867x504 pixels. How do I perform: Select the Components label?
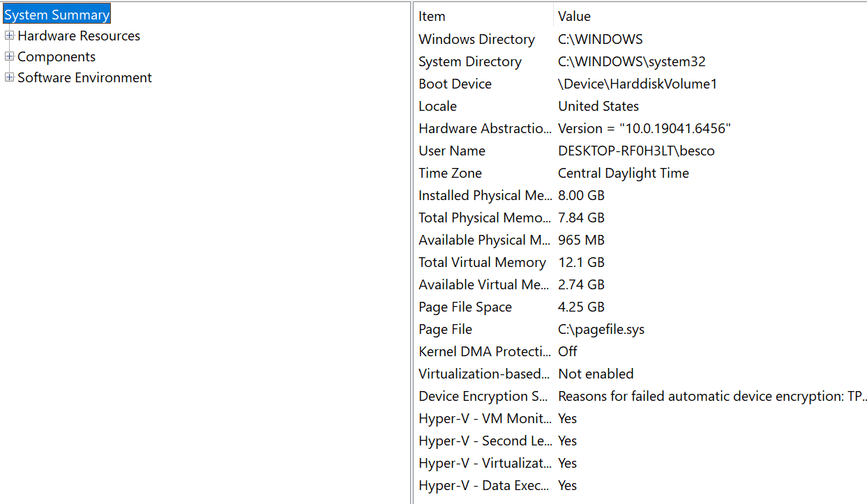56,56
